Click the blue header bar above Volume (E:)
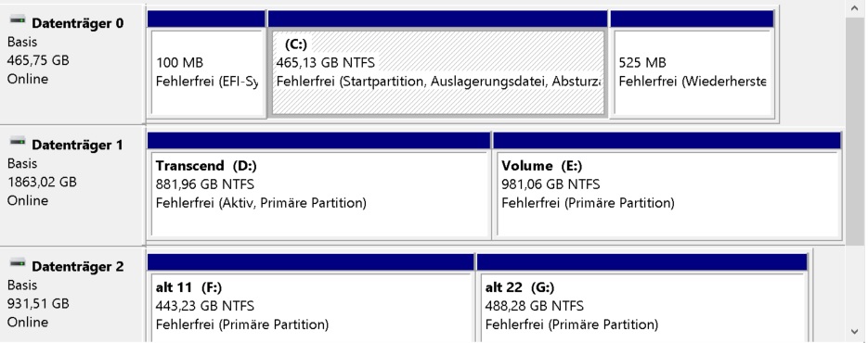Screen dimensions: 868x343 point(667,141)
